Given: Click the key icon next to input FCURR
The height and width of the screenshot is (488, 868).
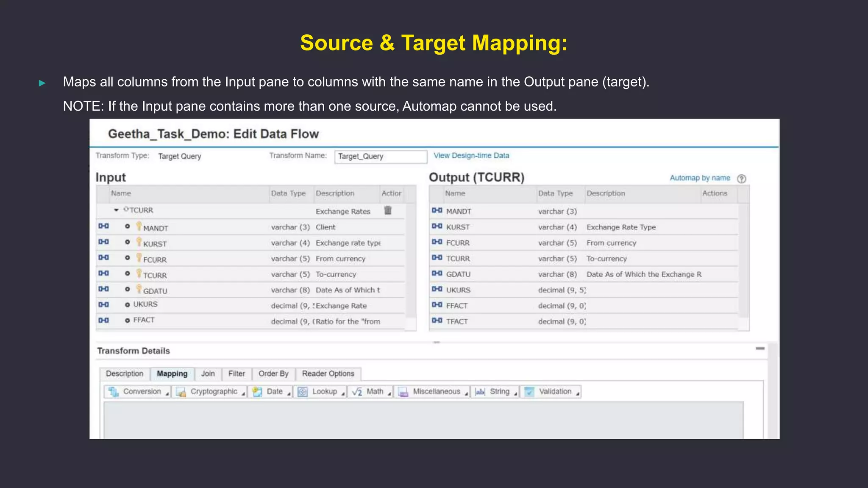Looking at the screenshot, I should click(x=139, y=257).
